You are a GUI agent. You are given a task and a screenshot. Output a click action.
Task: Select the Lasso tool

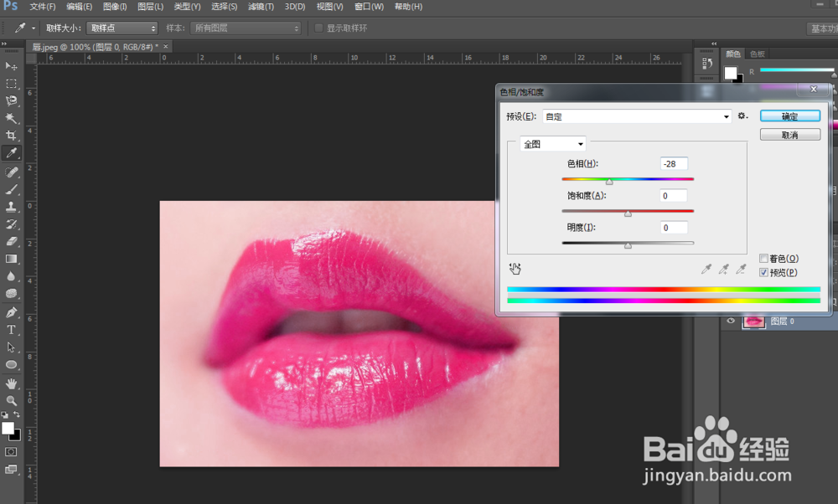(x=12, y=100)
